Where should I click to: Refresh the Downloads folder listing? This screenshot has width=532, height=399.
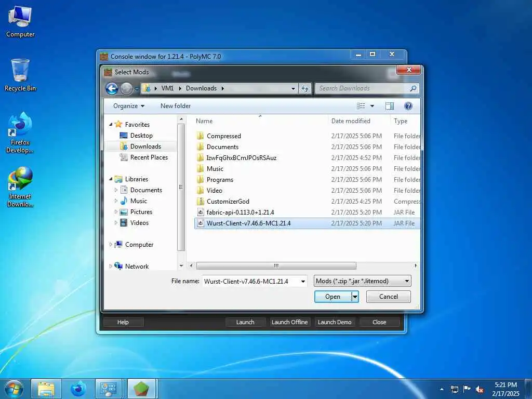[x=305, y=88]
